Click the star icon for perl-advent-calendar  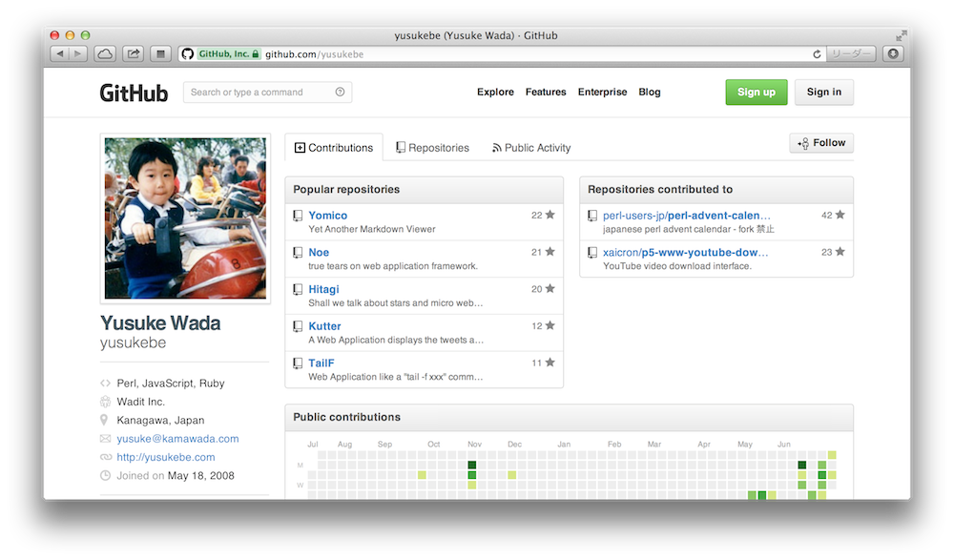point(840,215)
